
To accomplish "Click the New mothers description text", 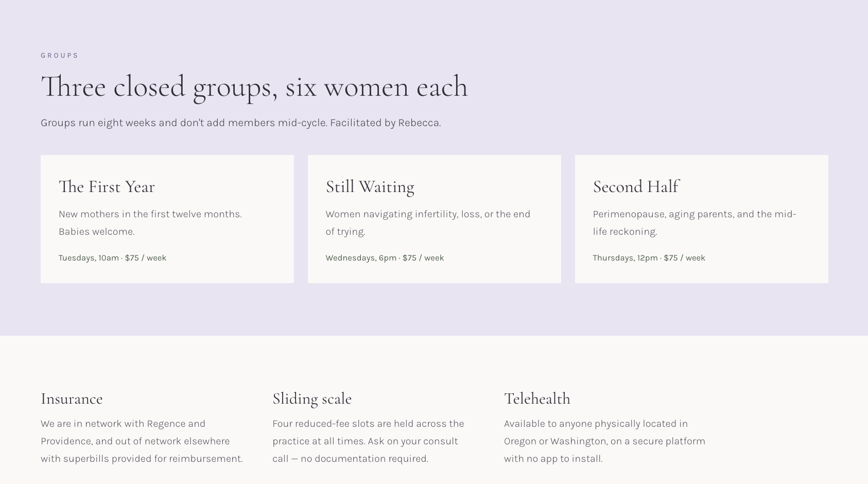I will (x=150, y=222).
